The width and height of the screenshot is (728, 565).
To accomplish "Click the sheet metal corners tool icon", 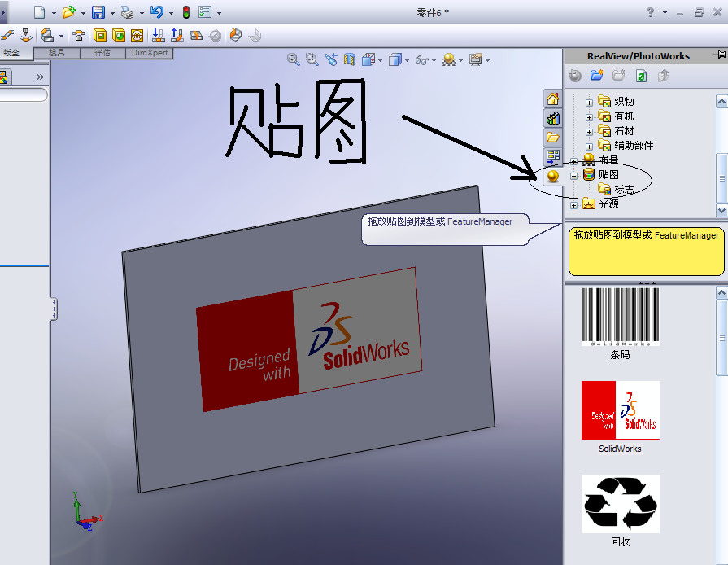I will [47, 35].
